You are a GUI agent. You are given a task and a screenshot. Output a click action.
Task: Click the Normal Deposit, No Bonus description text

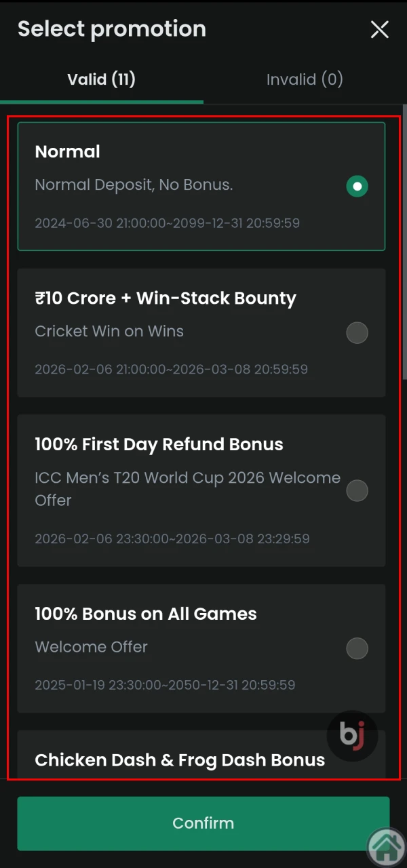[133, 184]
